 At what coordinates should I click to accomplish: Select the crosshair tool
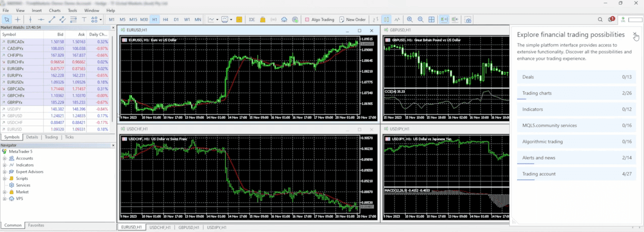[x=18, y=20]
